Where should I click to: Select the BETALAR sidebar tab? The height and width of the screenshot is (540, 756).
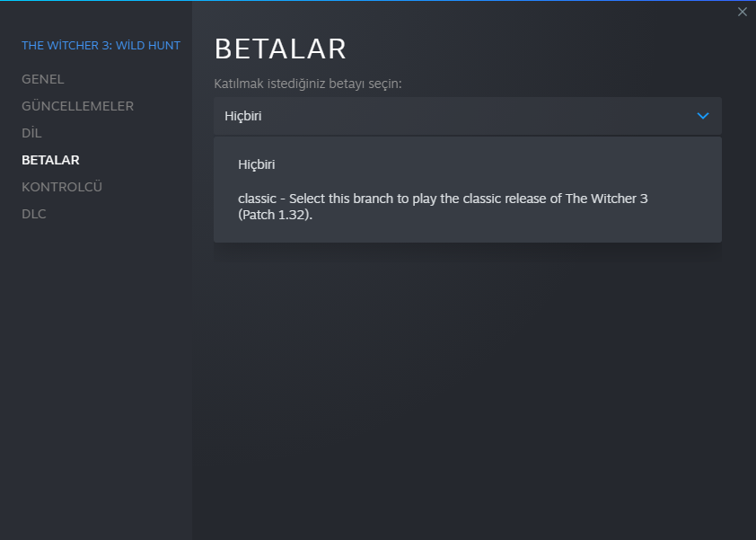pyautogui.click(x=50, y=160)
